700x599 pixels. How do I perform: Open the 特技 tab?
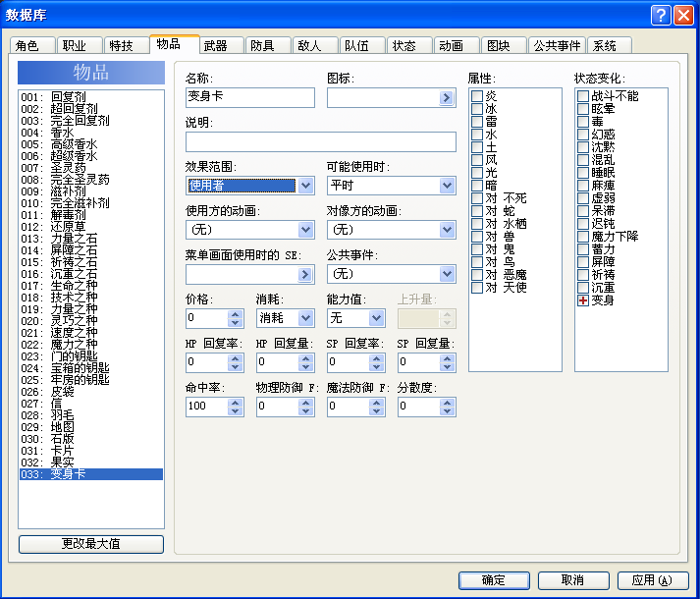point(127,45)
